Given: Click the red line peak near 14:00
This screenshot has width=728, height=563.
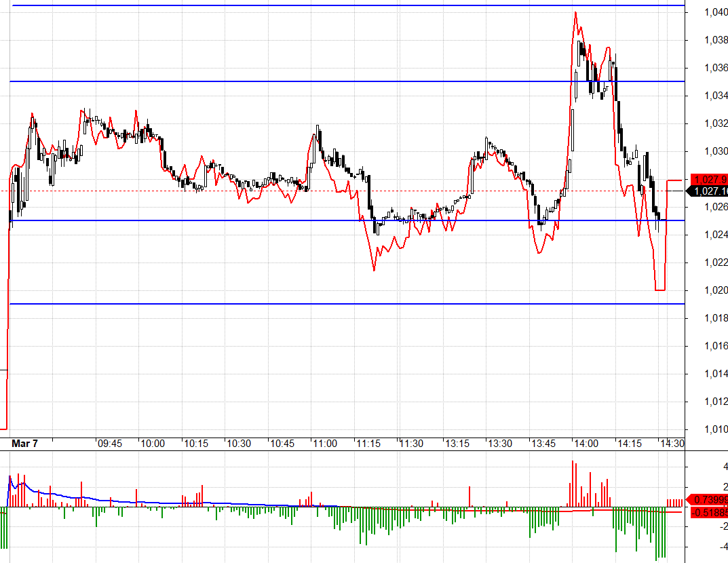Looking at the screenshot, I should (x=575, y=12).
